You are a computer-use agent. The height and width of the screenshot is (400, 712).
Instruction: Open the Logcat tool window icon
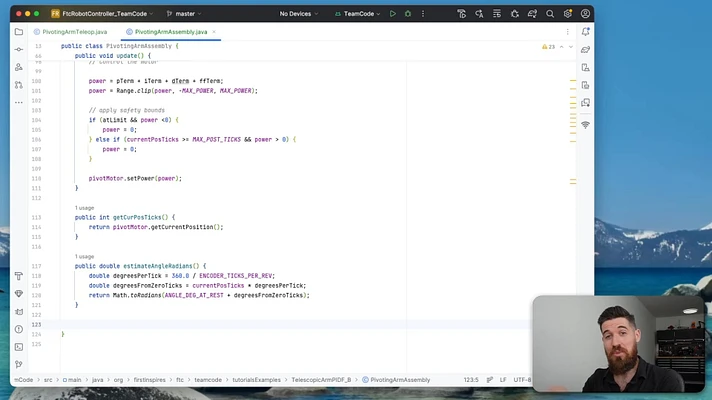pos(19,311)
